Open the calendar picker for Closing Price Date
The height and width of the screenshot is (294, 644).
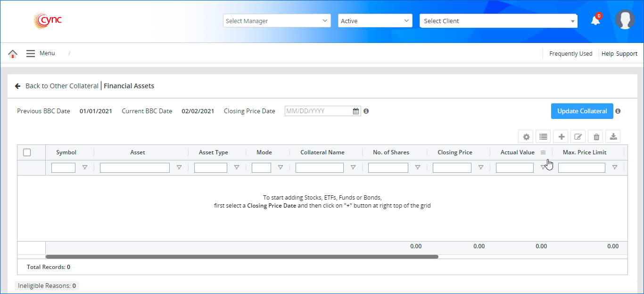pyautogui.click(x=356, y=111)
